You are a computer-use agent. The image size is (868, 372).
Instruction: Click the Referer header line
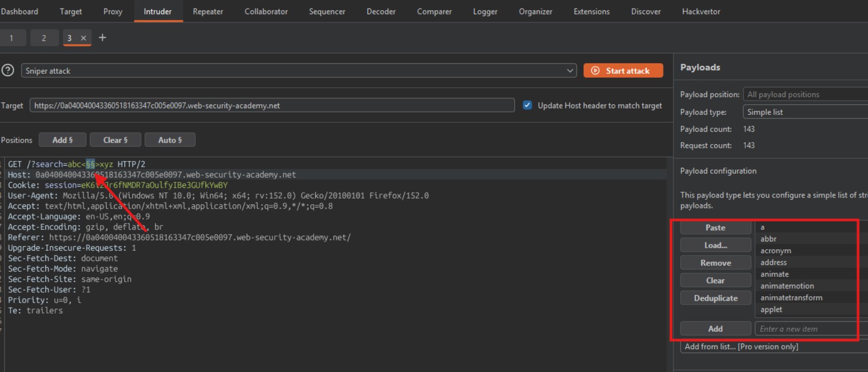(179, 237)
